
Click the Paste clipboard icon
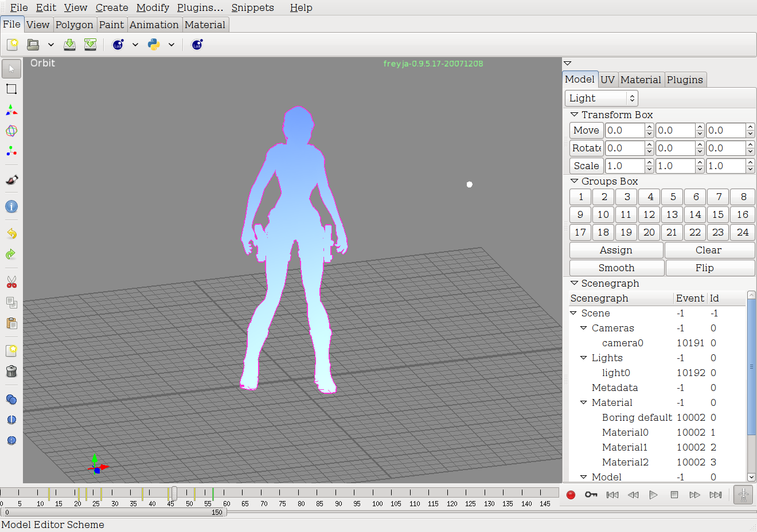coord(11,323)
